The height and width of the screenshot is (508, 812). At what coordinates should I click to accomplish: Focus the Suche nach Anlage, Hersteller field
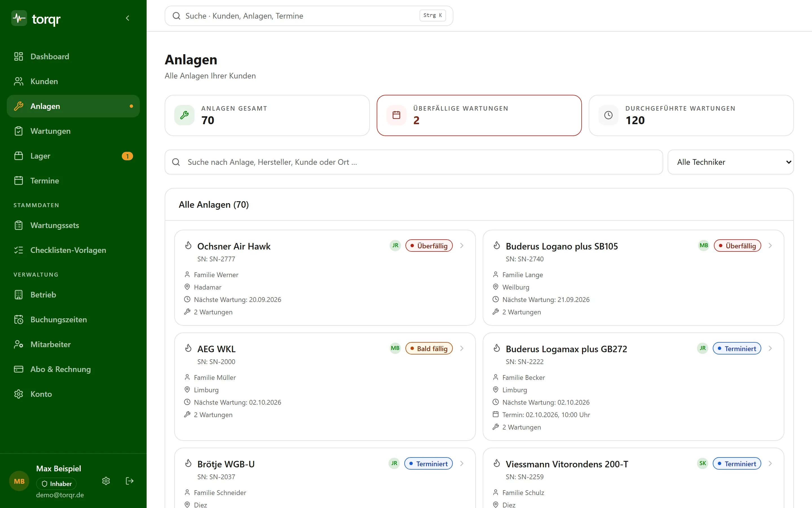point(414,162)
